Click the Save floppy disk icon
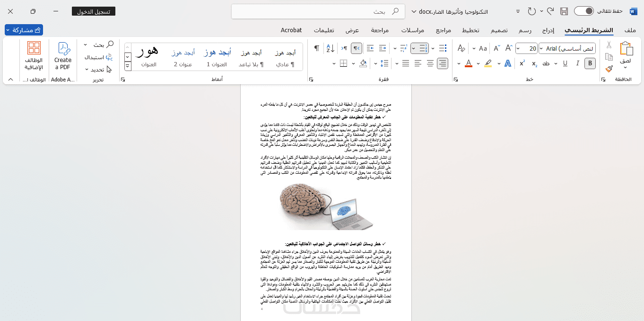Image resolution: width=644 pixels, height=321 pixels. (x=564, y=11)
